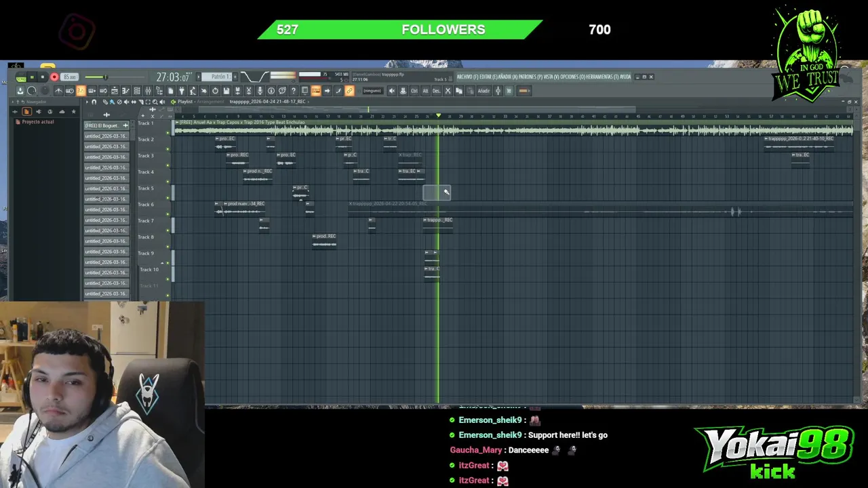Open the Patrón 1 pattern selector
This screenshot has width=868, height=488.
coord(216,77)
